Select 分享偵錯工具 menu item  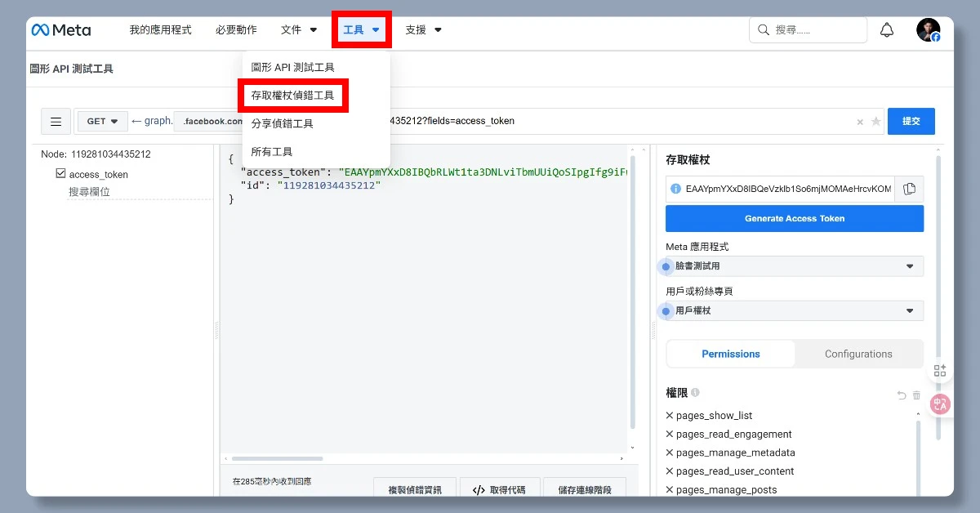pyautogui.click(x=283, y=124)
